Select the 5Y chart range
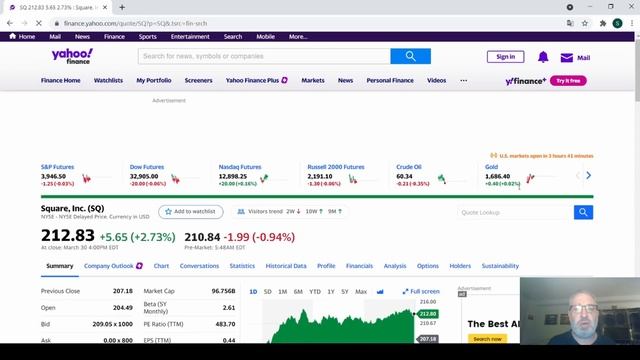The height and width of the screenshot is (360, 640). pyautogui.click(x=345, y=291)
